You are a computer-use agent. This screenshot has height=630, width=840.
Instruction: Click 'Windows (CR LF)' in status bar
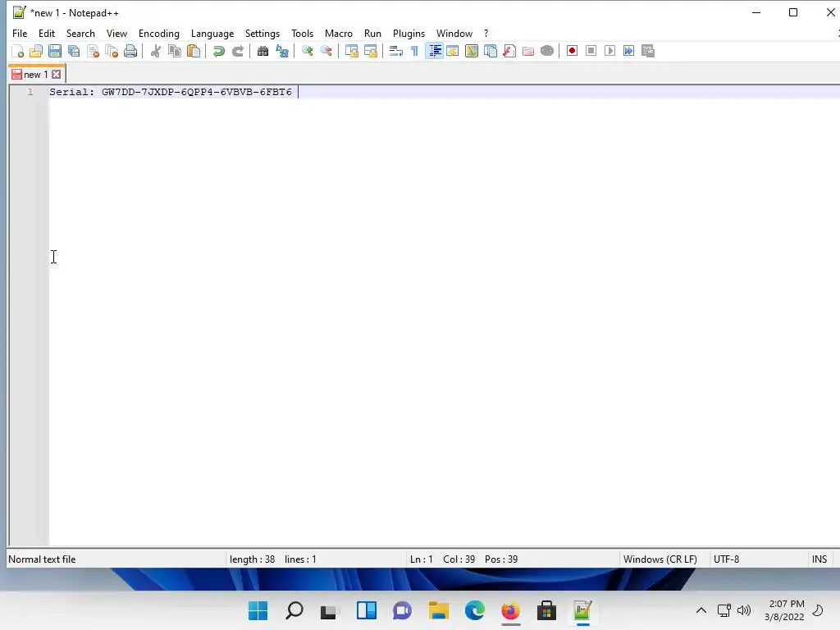click(x=660, y=559)
